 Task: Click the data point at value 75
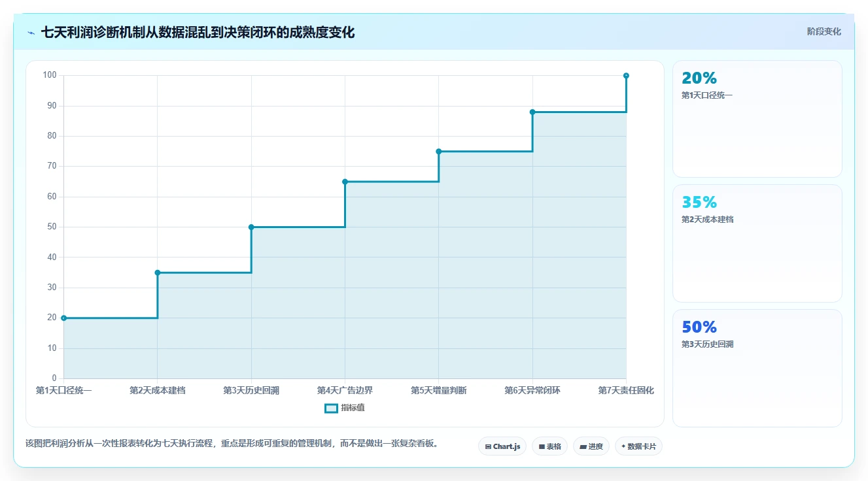click(x=439, y=152)
